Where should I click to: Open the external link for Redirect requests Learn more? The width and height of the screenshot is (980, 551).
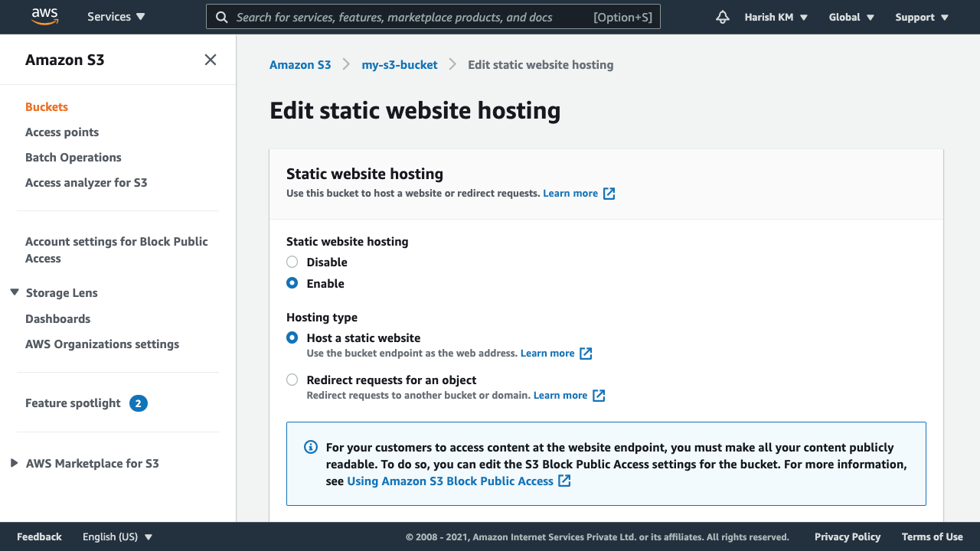[x=599, y=395]
